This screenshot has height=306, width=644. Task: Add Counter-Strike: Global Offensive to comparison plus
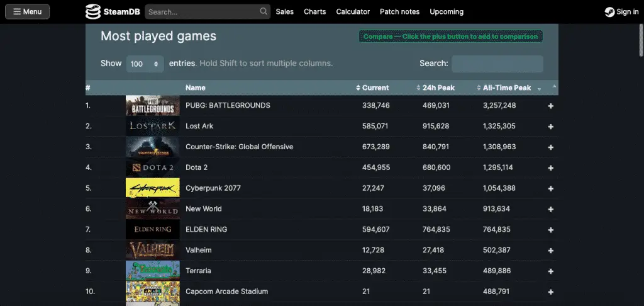551,147
